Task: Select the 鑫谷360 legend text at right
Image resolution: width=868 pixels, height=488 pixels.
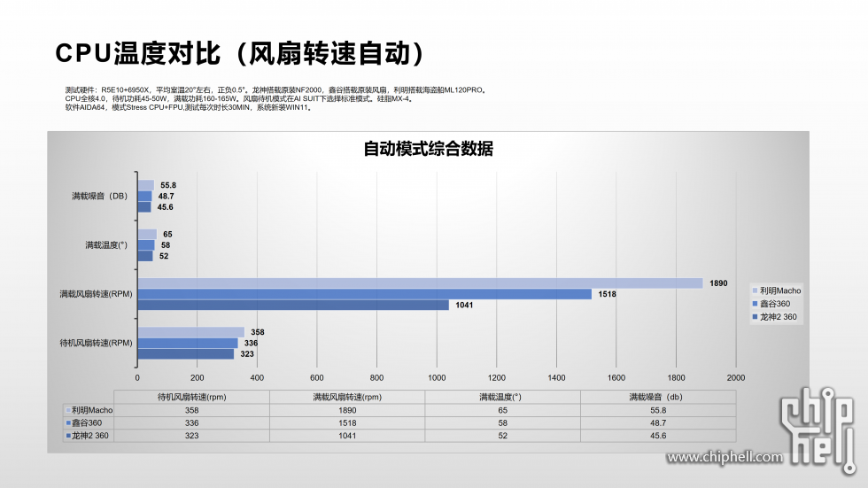Action: (775, 304)
